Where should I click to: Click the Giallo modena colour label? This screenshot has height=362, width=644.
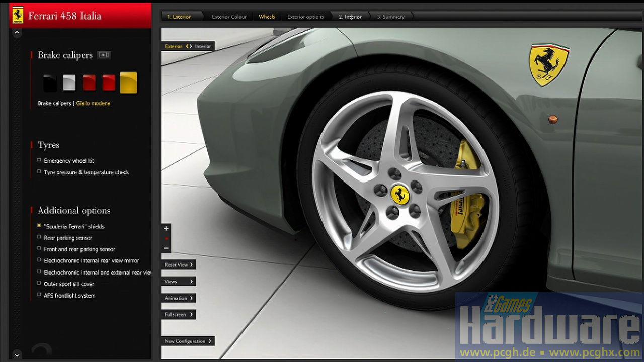93,103
